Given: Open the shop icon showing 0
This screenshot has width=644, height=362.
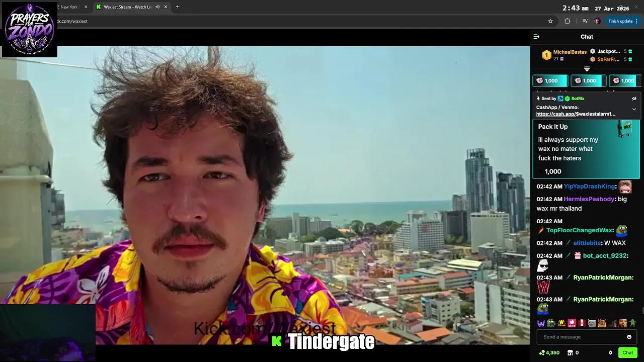Looking at the screenshot, I should pos(573,353).
